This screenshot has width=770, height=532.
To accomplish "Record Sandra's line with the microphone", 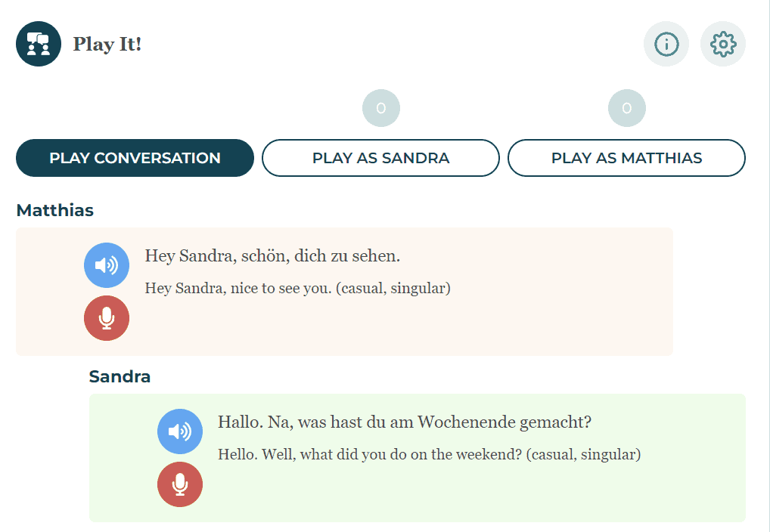I will point(180,484).
